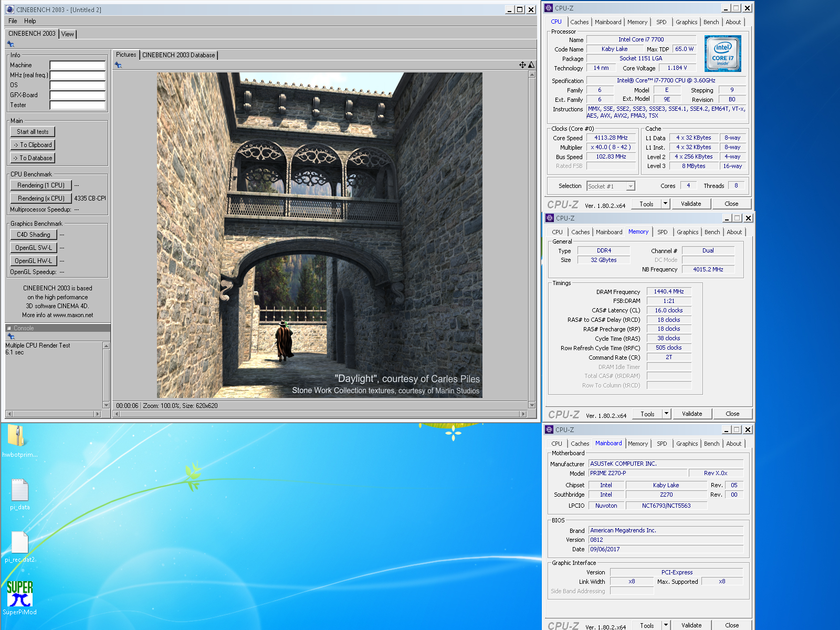Open the Tools dropdown arrow in Mainboard CPU-Z window
840x630 pixels.
pyautogui.click(x=666, y=625)
